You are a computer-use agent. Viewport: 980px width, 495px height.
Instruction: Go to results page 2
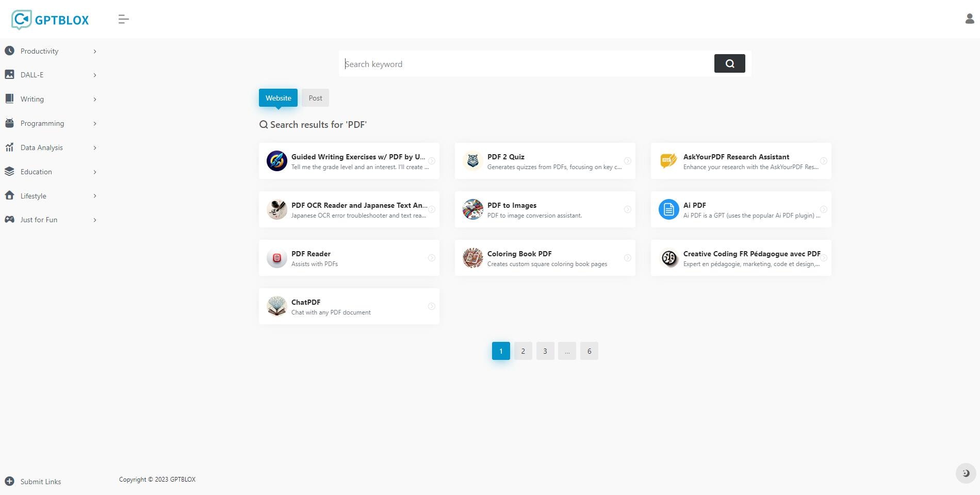coord(523,351)
